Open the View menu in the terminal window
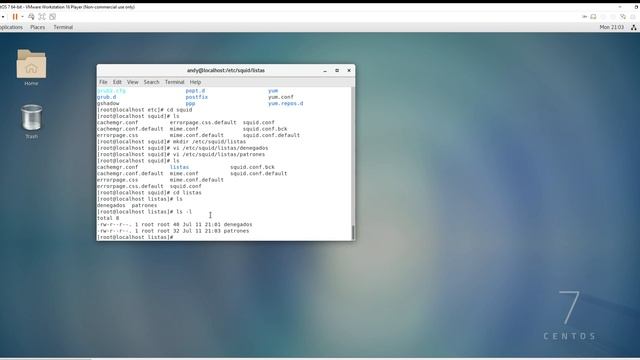This screenshot has height=360, width=640. [x=133, y=82]
